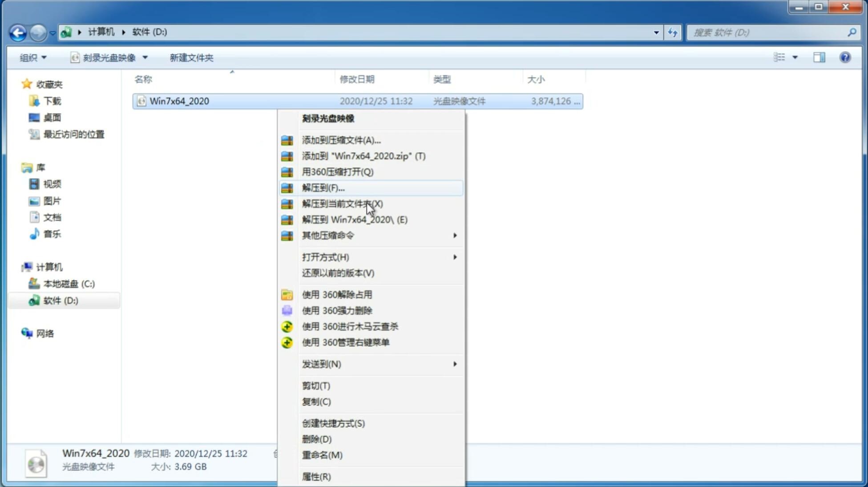The height and width of the screenshot is (487, 868).
Task: Click 收藏夹 sidebar section
Action: pyautogui.click(x=49, y=84)
